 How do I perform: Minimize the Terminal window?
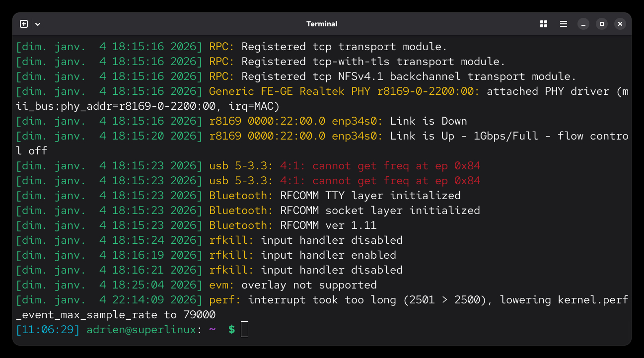[x=583, y=24]
